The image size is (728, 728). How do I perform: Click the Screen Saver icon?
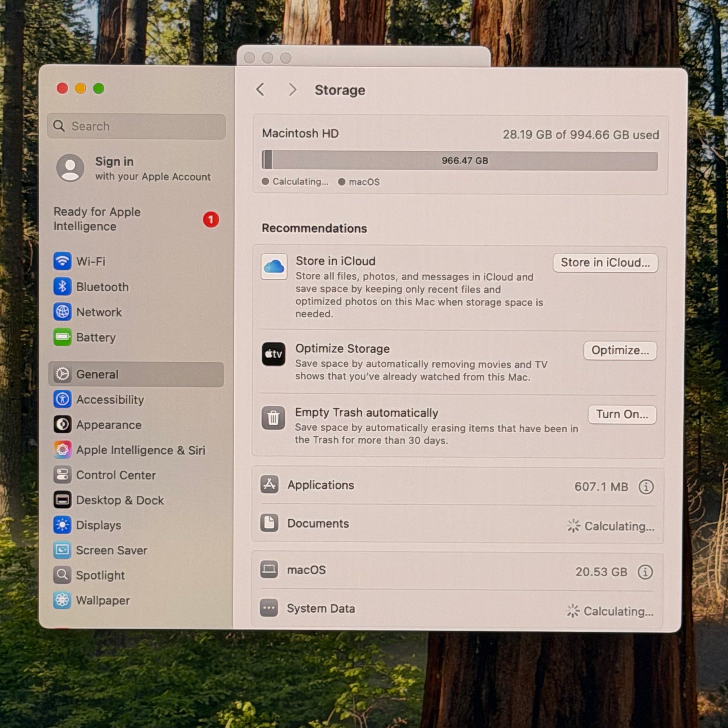pos(62,550)
